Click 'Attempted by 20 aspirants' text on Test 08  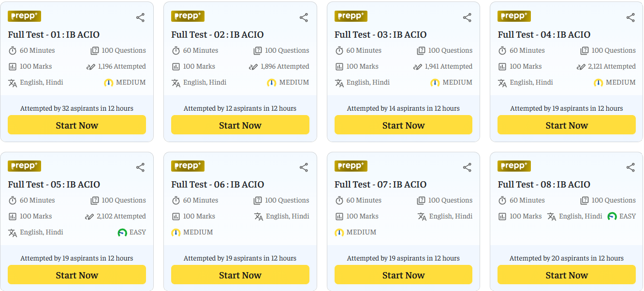pos(566,258)
